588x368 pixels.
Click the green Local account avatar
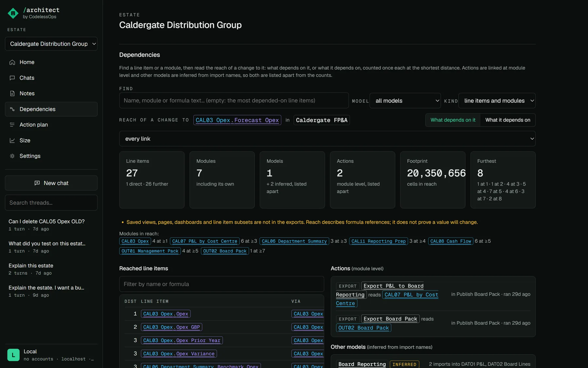pos(13,355)
